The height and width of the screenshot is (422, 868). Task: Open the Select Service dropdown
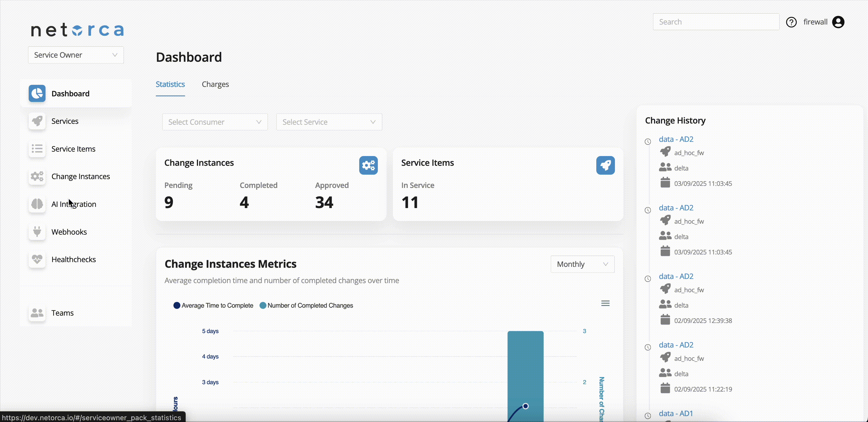pos(329,122)
